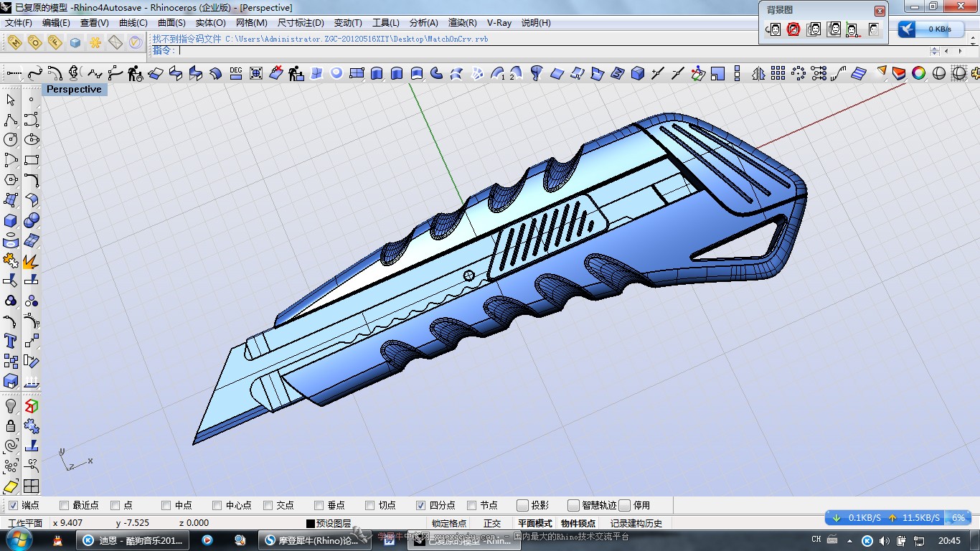This screenshot has width=980, height=551.
Task: Click the yellow M tag icon
Action: 14,42
